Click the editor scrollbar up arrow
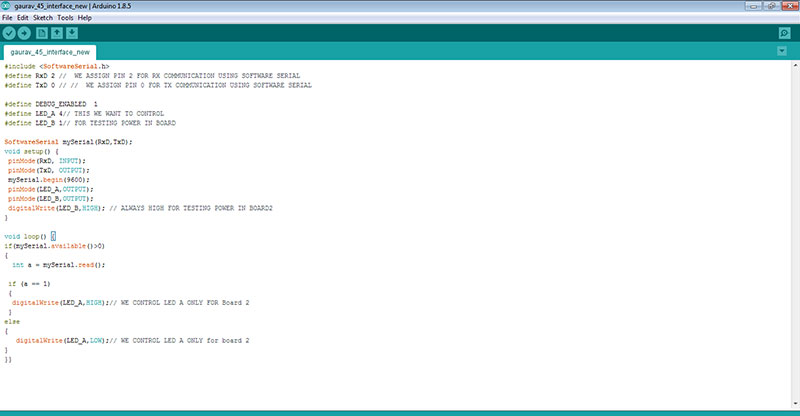This screenshot has width=800, height=416. [x=795, y=65]
